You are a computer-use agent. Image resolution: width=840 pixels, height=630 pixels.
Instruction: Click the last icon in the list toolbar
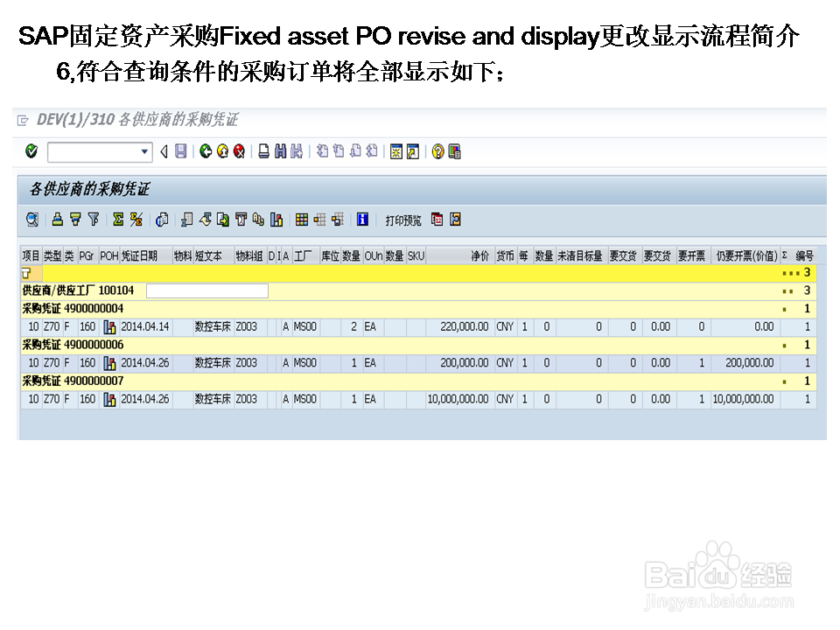click(455, 220)
